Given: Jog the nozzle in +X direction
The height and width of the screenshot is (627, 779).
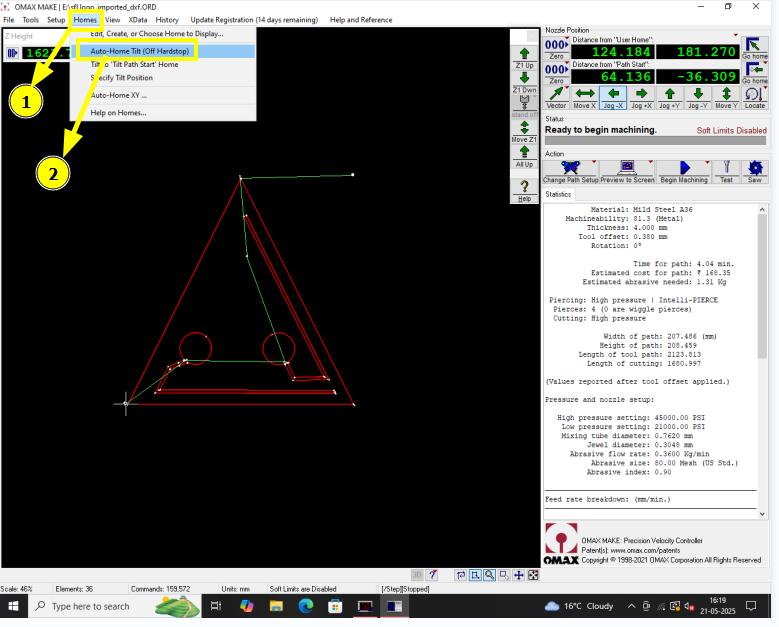Looking at the screenshot, I should (x=641, y=97).
